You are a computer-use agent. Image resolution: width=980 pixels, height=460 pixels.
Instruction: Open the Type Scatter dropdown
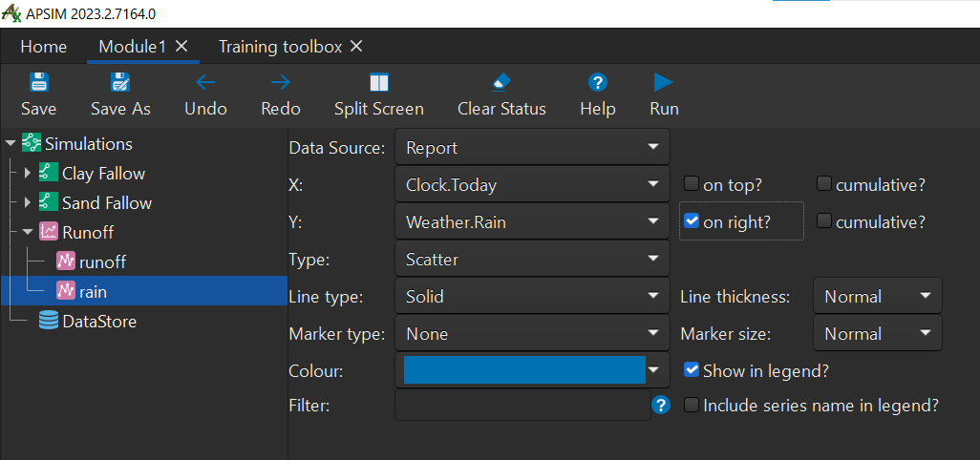[532, 259]
